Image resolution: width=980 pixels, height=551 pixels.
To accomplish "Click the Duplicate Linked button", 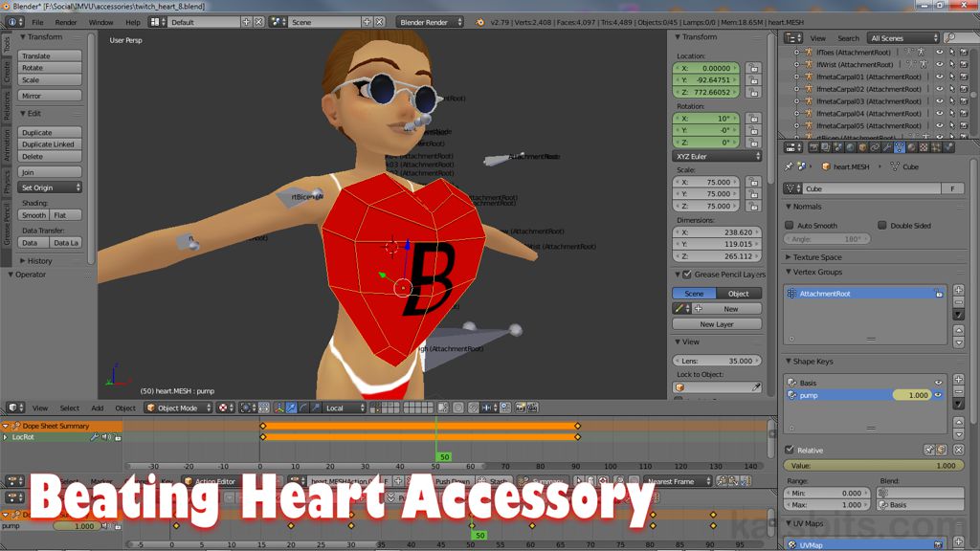I will tap(50, 144).
